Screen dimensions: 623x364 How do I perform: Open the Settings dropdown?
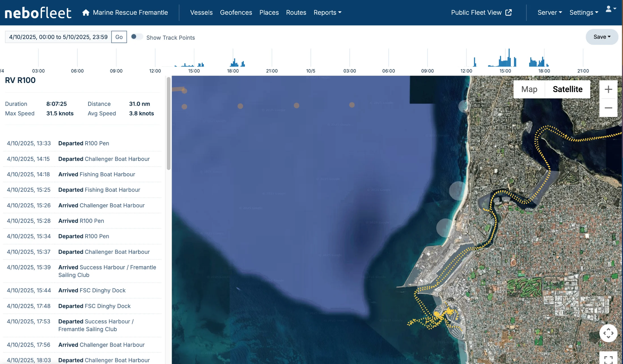584,12
